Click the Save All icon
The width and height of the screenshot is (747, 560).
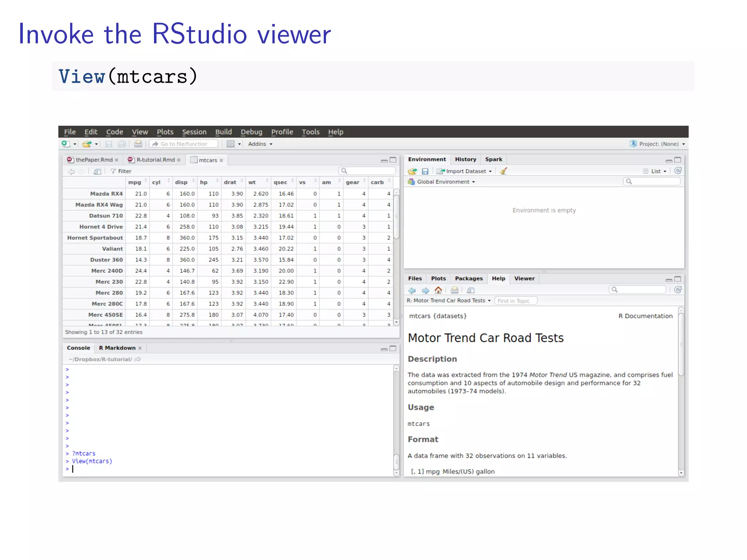point(122,144)
